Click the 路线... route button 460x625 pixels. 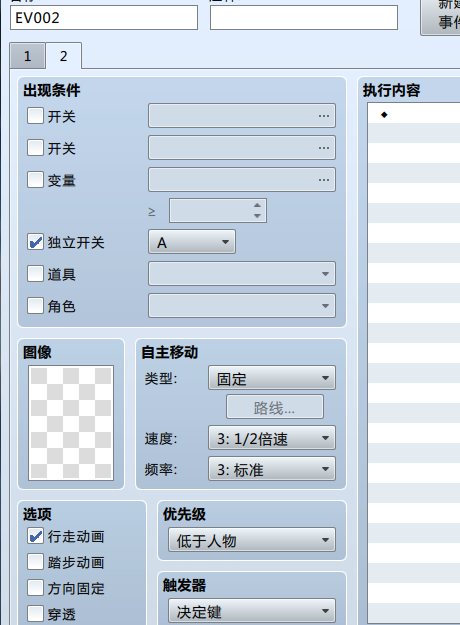pyautogui.click(x=275, y=407)
